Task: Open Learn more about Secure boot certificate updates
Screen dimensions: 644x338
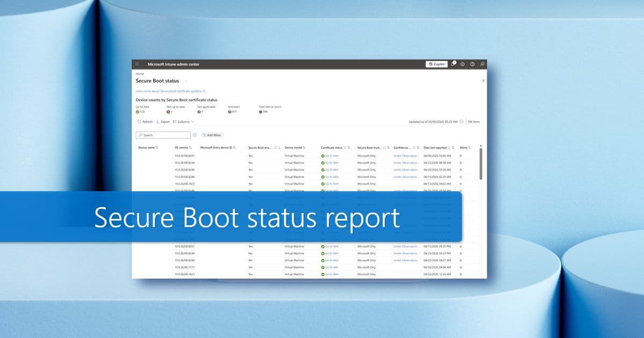Action: click(170, 91)
